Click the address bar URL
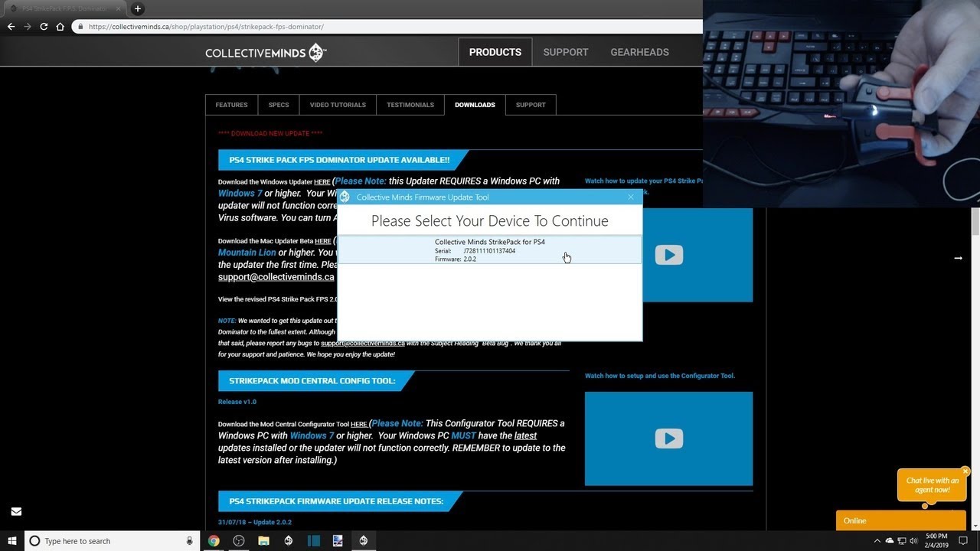980x551 pixels. [206, 26]
